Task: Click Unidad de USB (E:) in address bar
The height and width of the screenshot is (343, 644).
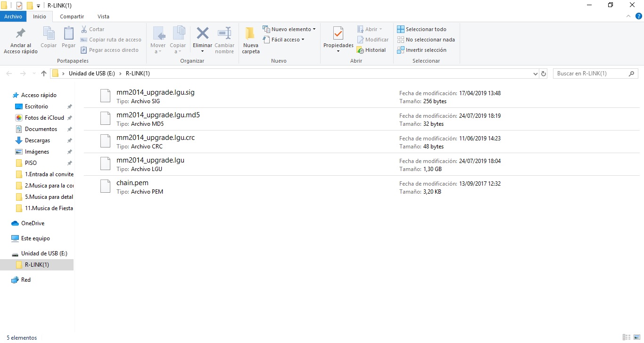Action: coord(92,73)
